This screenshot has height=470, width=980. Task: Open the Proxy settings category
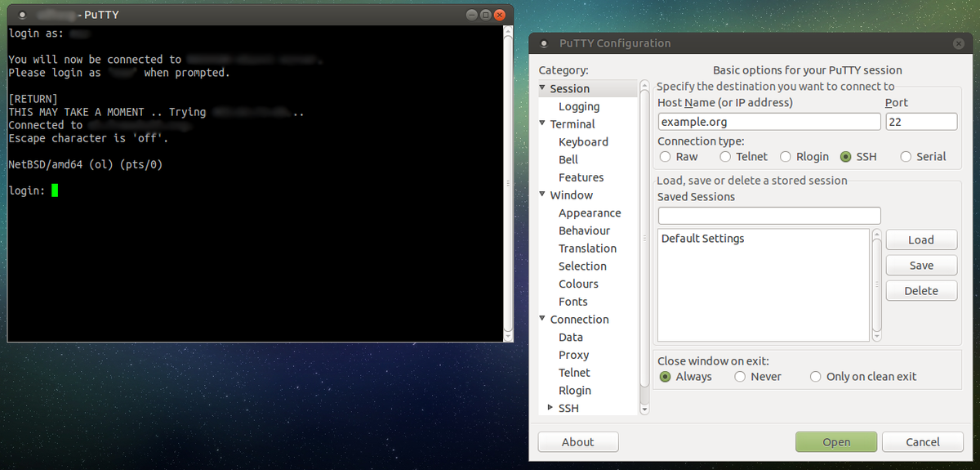(x=573, y=355)
